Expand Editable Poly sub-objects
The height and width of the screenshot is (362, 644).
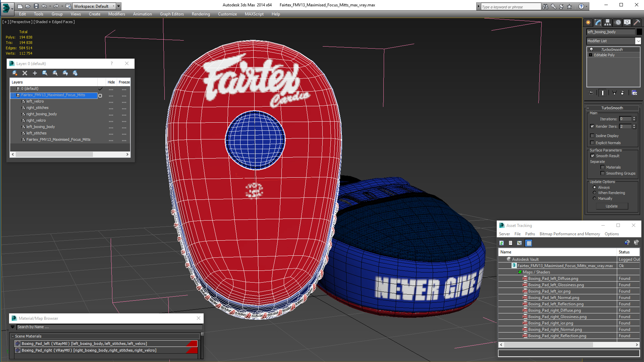(591, 55)
